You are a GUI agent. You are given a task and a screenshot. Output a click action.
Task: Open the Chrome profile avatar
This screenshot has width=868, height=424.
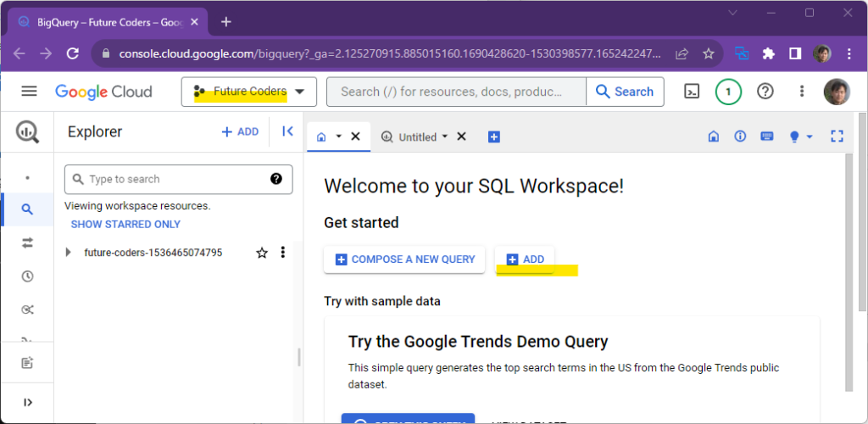pyautogui.click(x=822, y=53)
